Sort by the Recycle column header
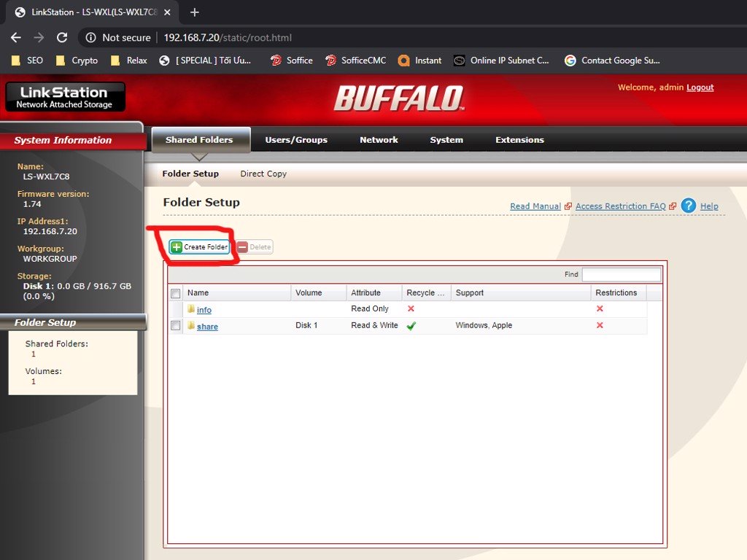Viewport: 747px width, 560px height. (x=426, y=293)
